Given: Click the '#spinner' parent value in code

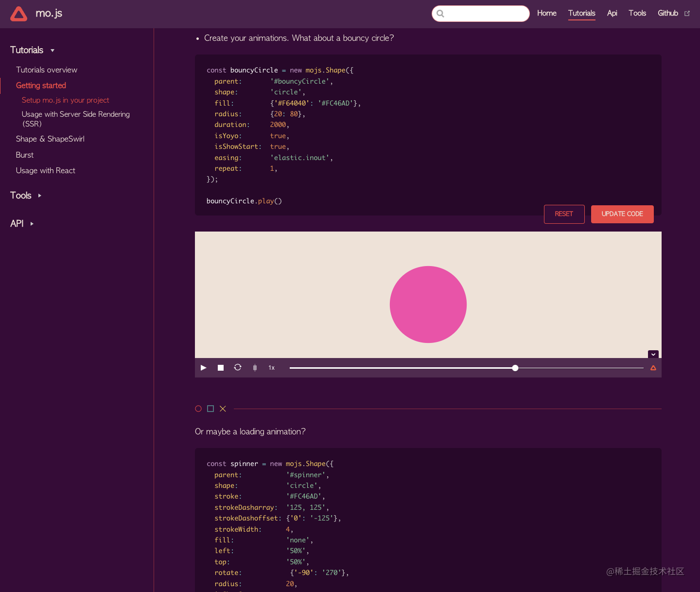Looking at the screenshot, I should (x=306, y=475).
